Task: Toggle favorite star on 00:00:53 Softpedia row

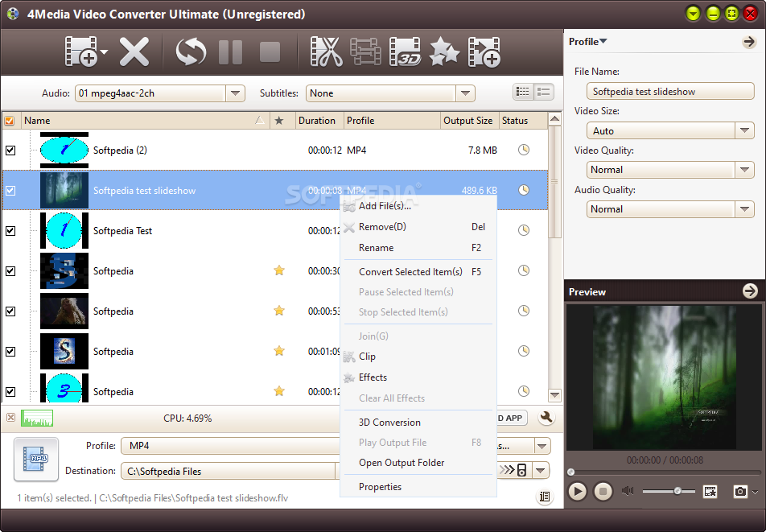Action: pyautogui.click(x=279, y=310)
